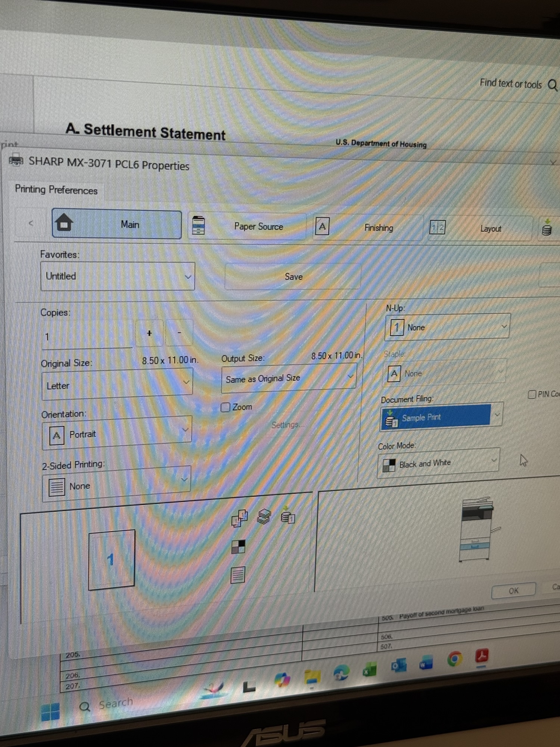This screenshot has height=747, width=560.
Task: Open Microsoft Copilot from the taskbar
Action: click(x=282, y=679)
